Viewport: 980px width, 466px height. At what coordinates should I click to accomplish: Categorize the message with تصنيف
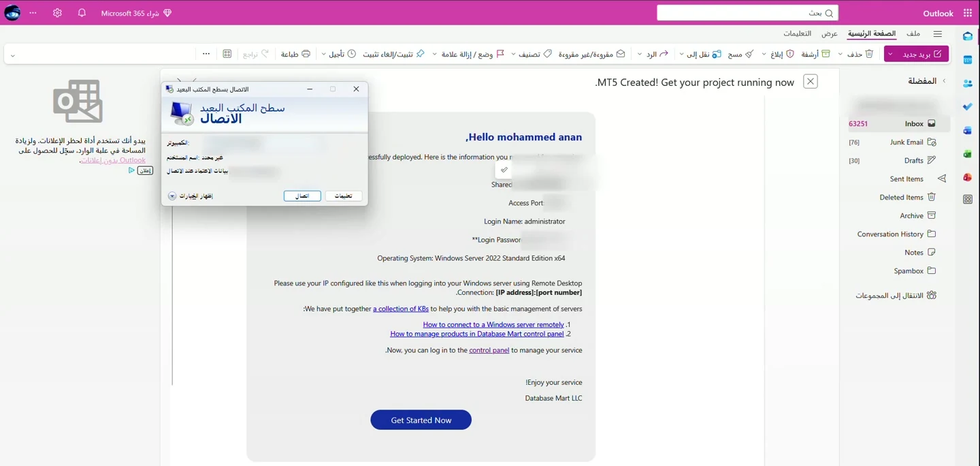coord(536,54)
